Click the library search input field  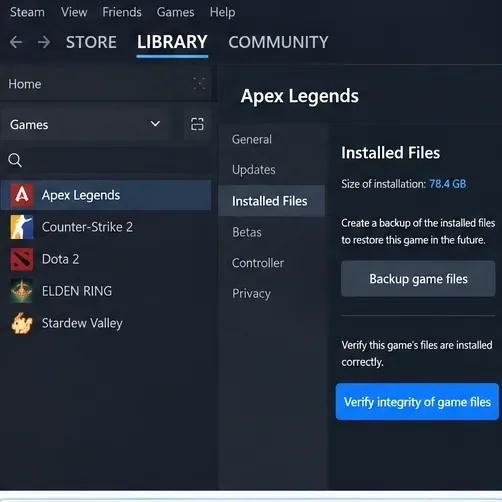(106, 160)
